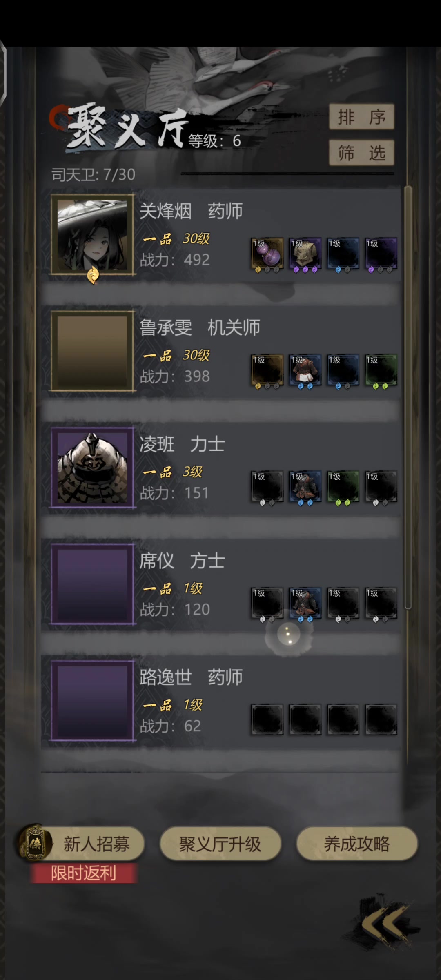Open the 筛选 filter options
This screenshot has height=980, width=441.
tap(361, 153)
